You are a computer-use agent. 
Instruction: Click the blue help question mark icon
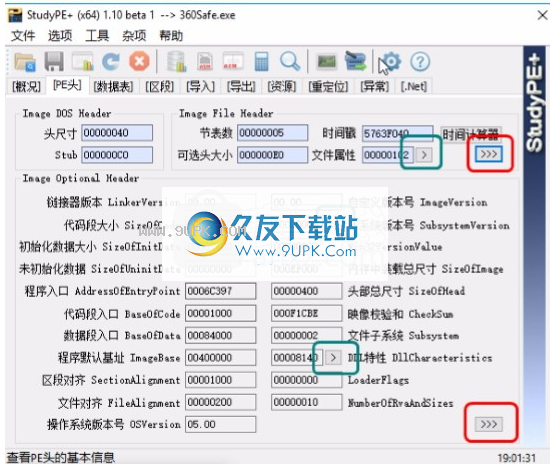pyautogui.click(x=420, y=62)
